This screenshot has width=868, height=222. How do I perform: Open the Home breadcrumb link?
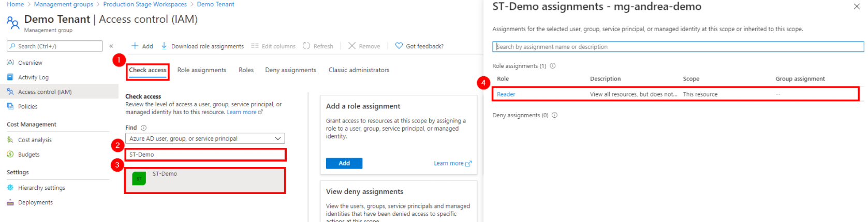(16, 4)
